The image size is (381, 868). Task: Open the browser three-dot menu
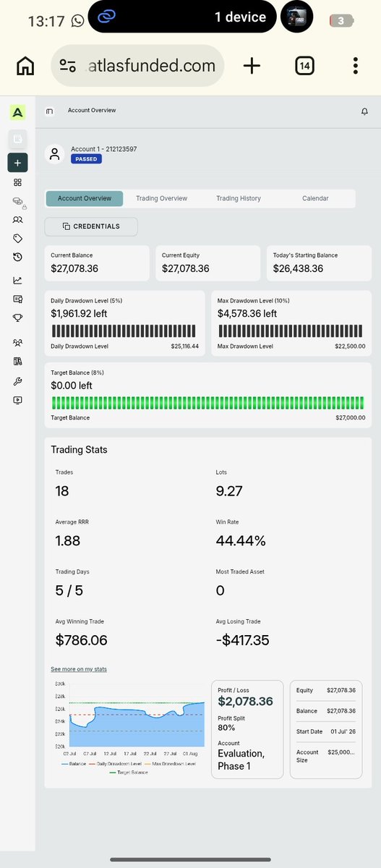(x=356, y=67)
